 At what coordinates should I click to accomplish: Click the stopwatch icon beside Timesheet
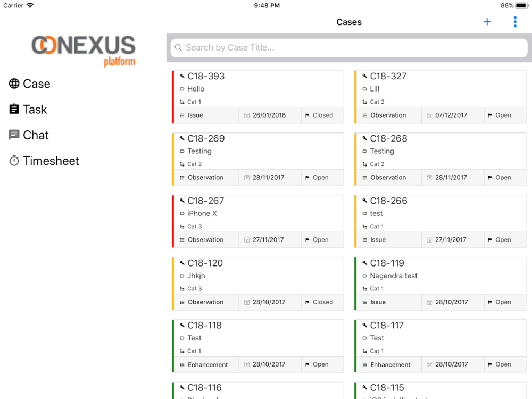click(14, 161)
